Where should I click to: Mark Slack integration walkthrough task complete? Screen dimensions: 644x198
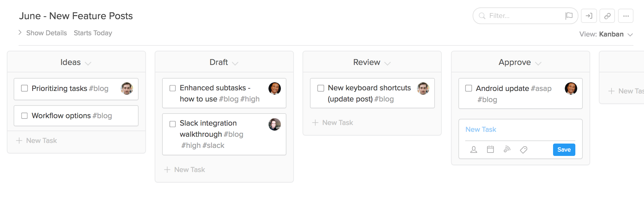[x=173, y=124]
